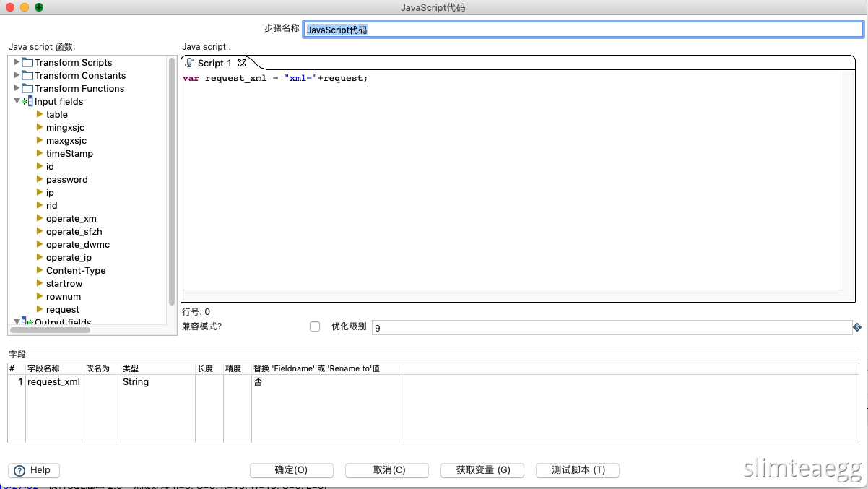The height and width of the screenshot is (489, 868).
Task: Close the Script 1 tab
Action: pos(242,63)
